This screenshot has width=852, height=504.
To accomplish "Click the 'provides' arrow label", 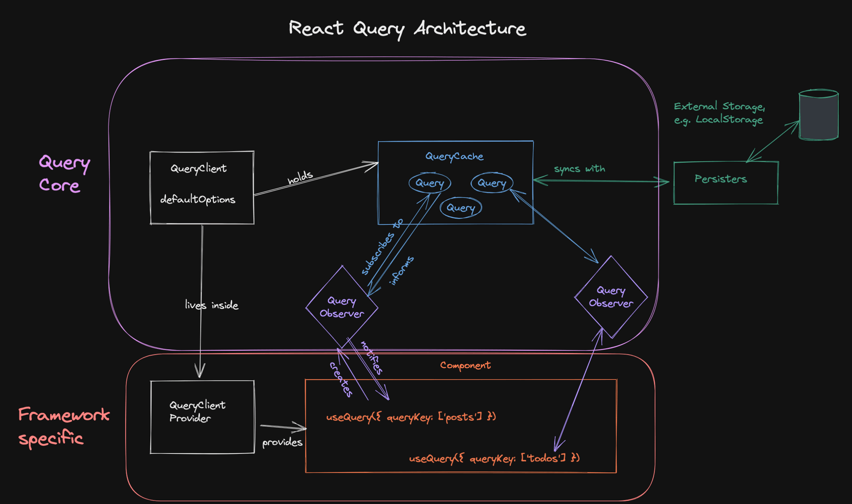I will (282, 442).
